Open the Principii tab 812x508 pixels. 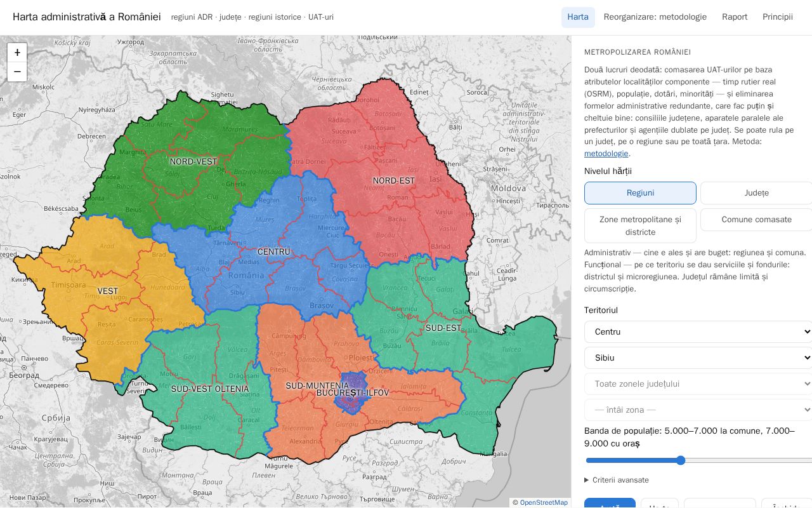pyautogui.click(x=778, y=17)
